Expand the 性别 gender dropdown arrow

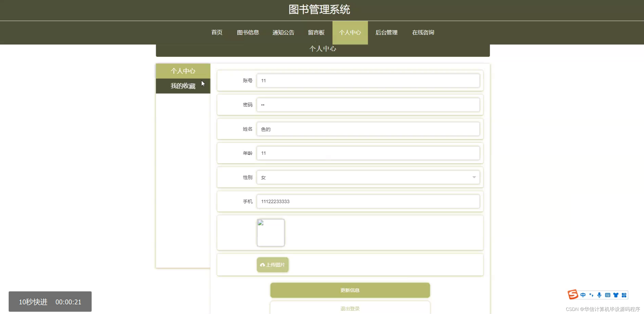tap(474, 177)
